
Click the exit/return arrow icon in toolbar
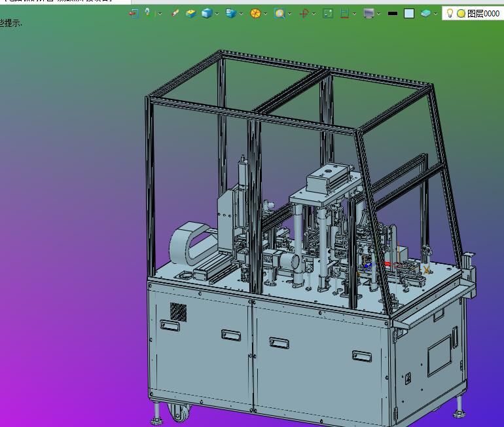(x=134, y=14)
